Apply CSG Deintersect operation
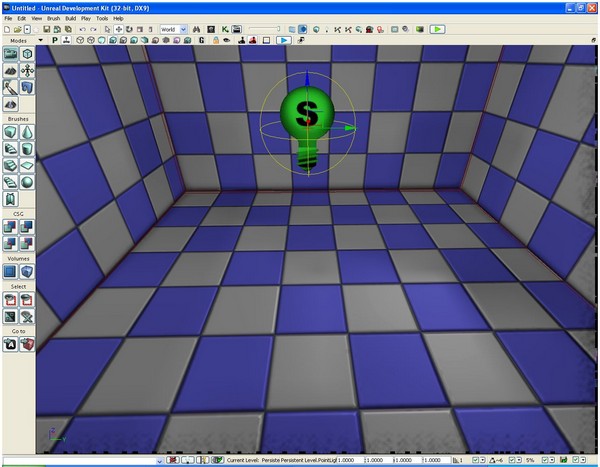600x467 pixels. click(x=27, y=243)
